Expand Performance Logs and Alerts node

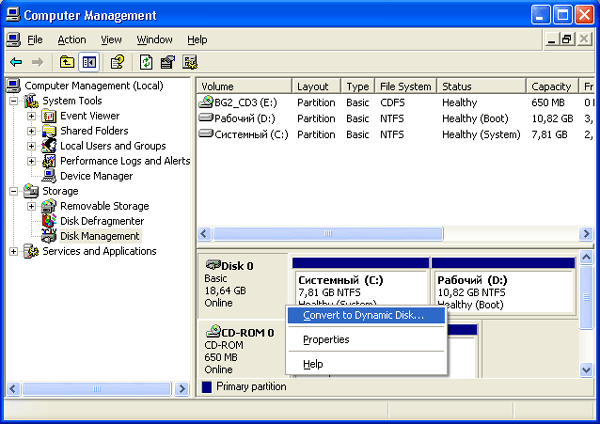point(31,161)
